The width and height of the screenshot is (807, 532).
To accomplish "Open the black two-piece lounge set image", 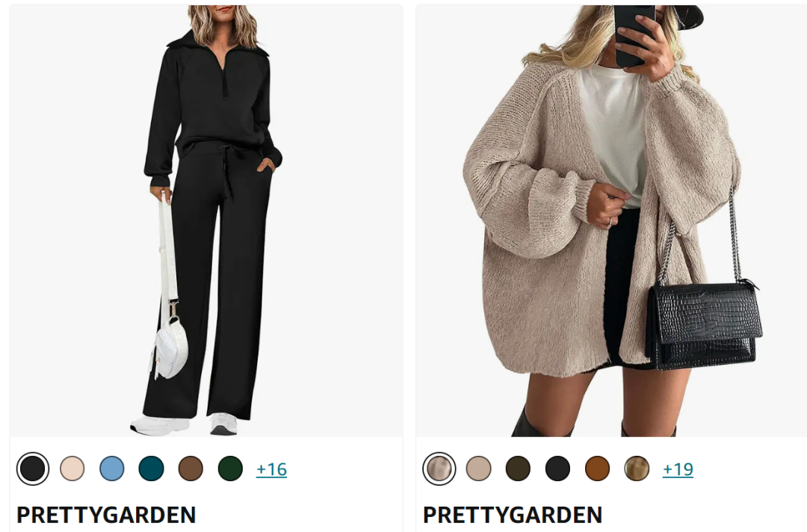I will pyautogui.click(x=206, y=221).
